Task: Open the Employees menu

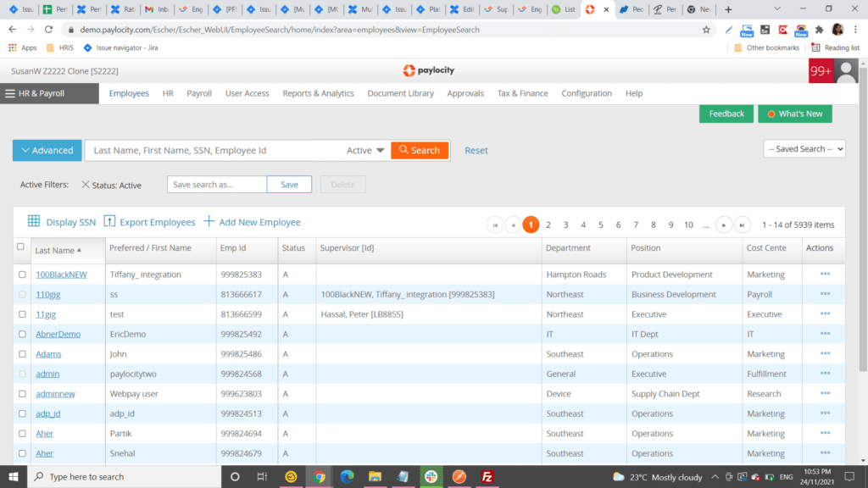Action: (129, 93)
